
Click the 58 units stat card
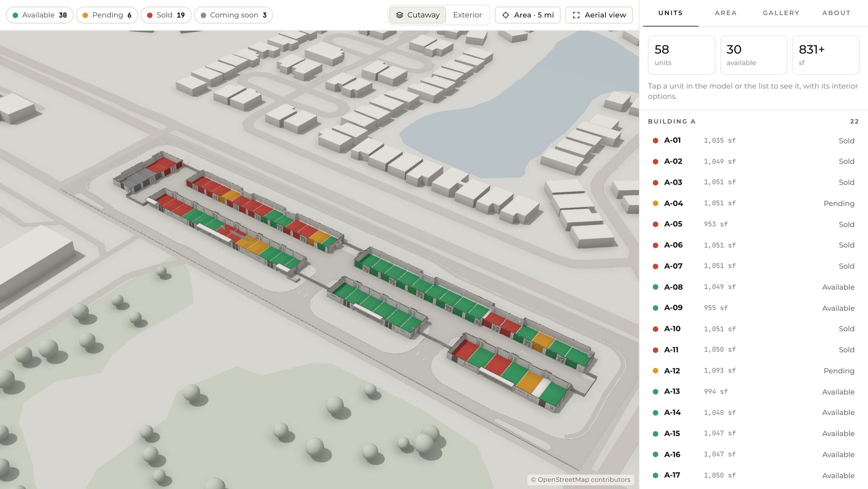tap(681, 55)
